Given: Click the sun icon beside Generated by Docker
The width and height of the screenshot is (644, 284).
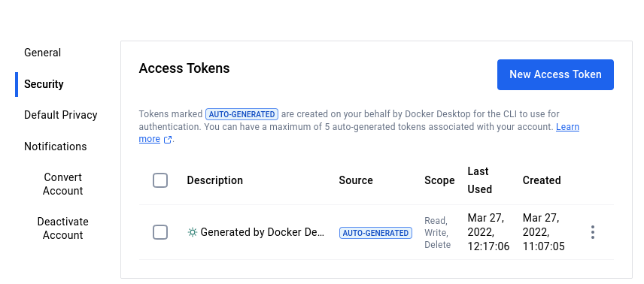Looking at the screenshot, I should 192,232.
